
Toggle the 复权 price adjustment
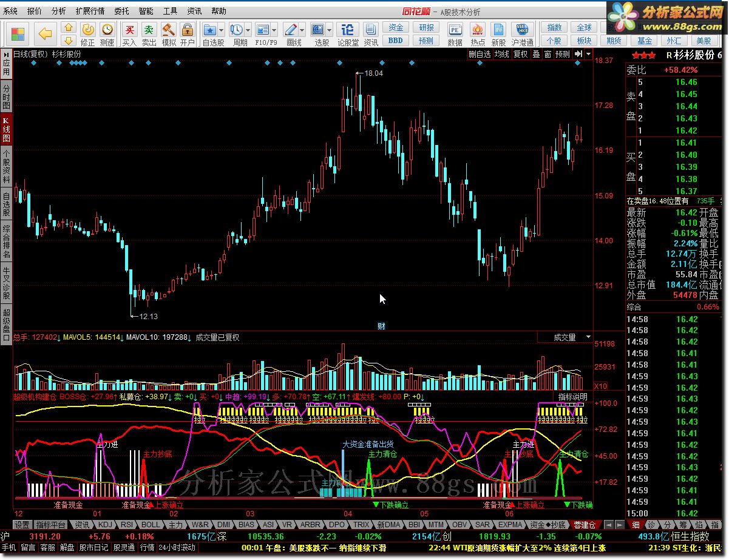pyautogui.click(x=521, y=54)
